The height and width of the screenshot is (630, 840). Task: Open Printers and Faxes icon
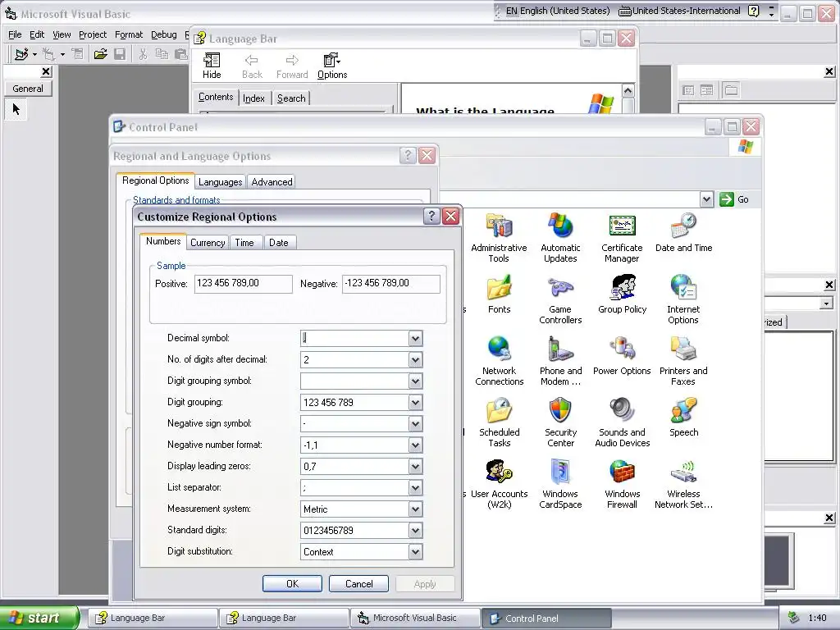click(683, 361)
